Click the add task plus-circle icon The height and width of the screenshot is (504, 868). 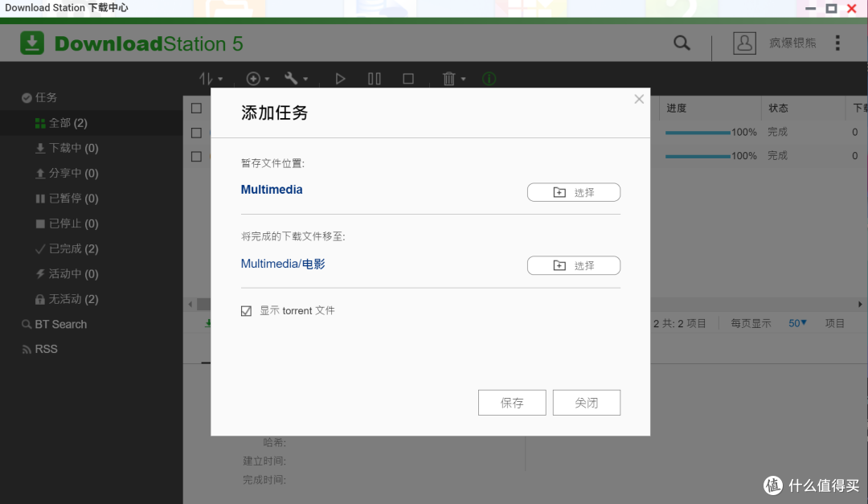253,79
